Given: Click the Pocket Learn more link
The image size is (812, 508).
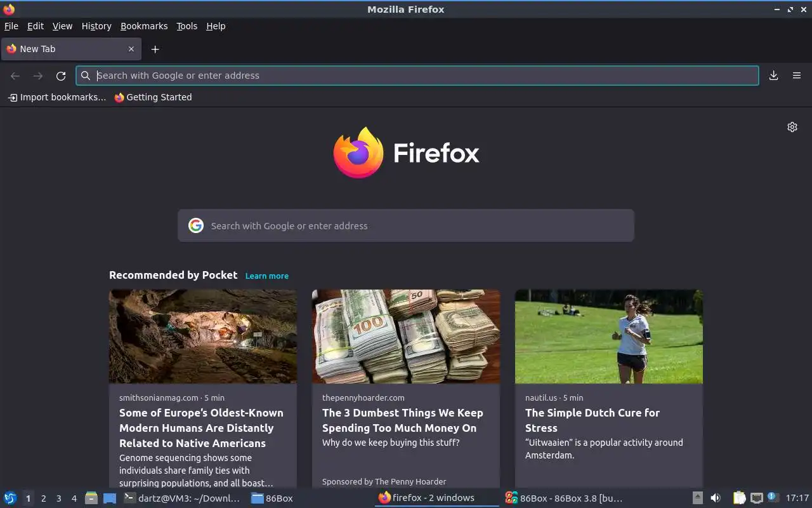Looking at the screenshot, I should [x=267, y=276].
